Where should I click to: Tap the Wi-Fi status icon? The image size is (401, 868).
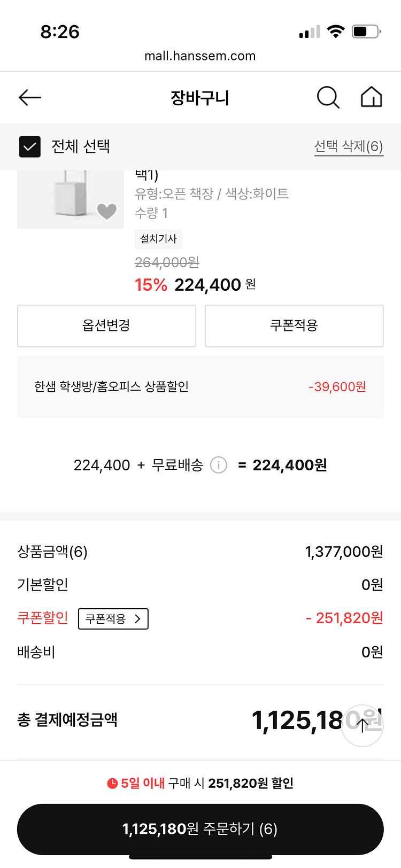[x=335, y=32]
